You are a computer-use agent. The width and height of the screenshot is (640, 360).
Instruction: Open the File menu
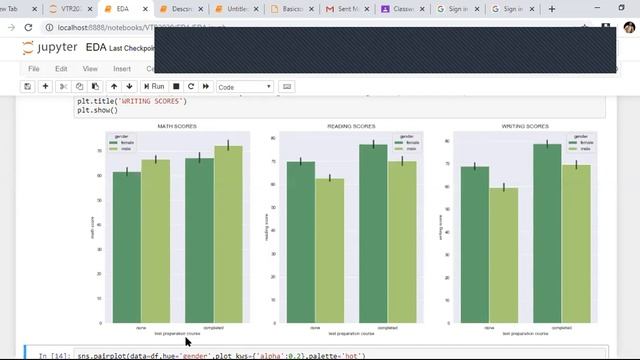[34, 69]
